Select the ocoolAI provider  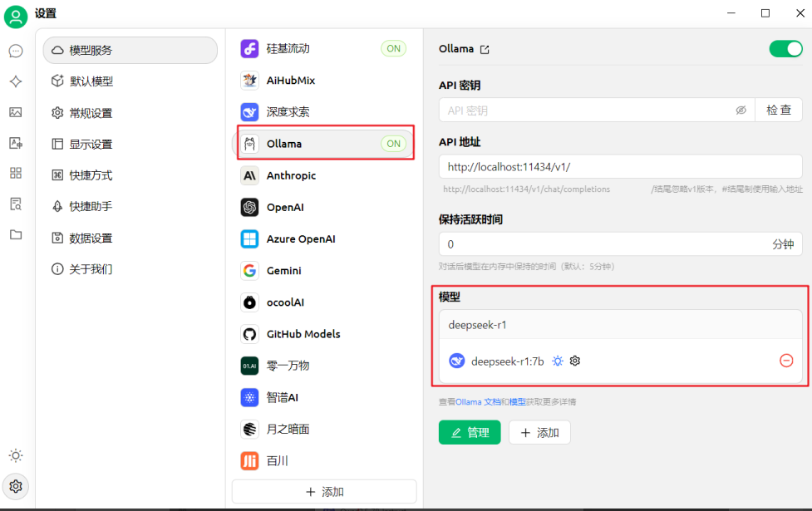[324, 302]
